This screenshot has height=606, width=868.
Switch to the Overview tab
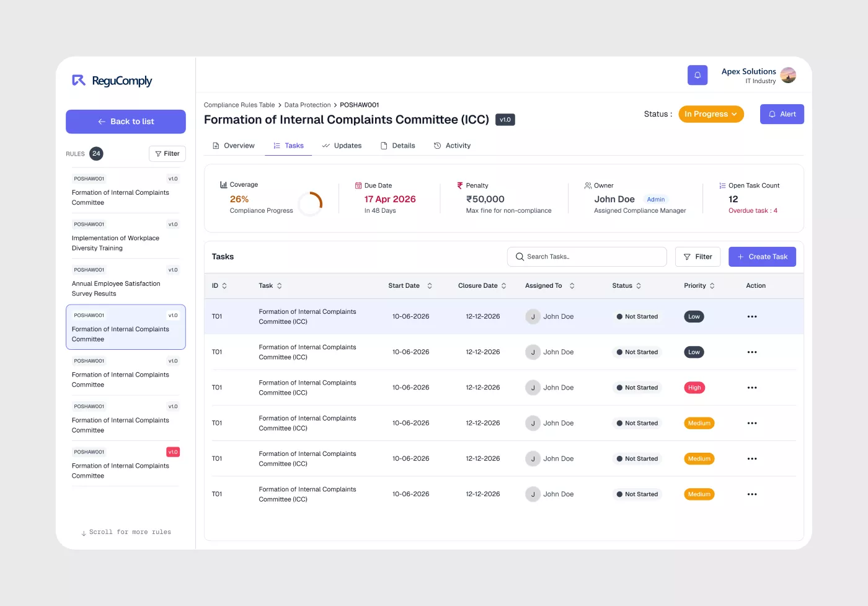pos(234,146)
